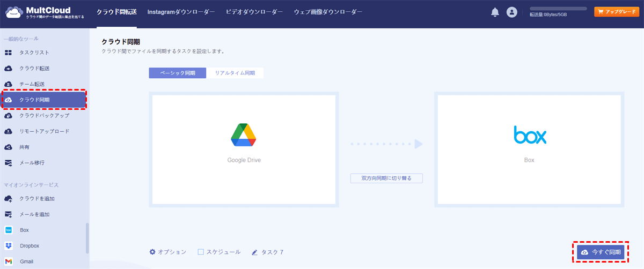Screen dimensions: 644x269
Task: Click the Dropbox icon in sidebar
Action: click(9, 245)
